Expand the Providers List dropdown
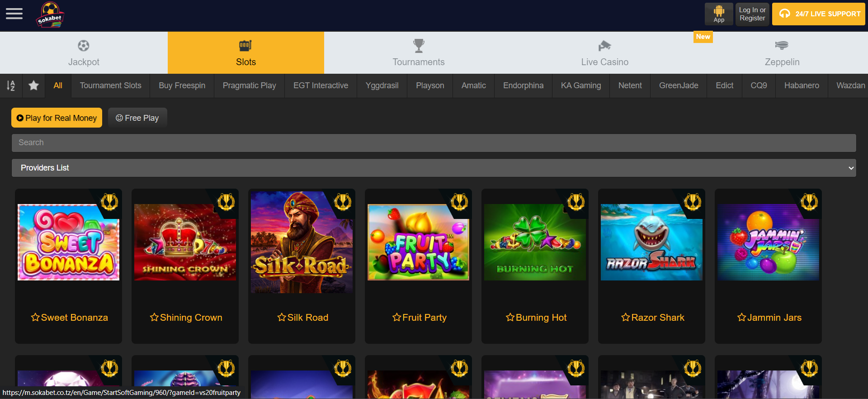This screenshot has height=399, width=868. [x=434, y=168]
